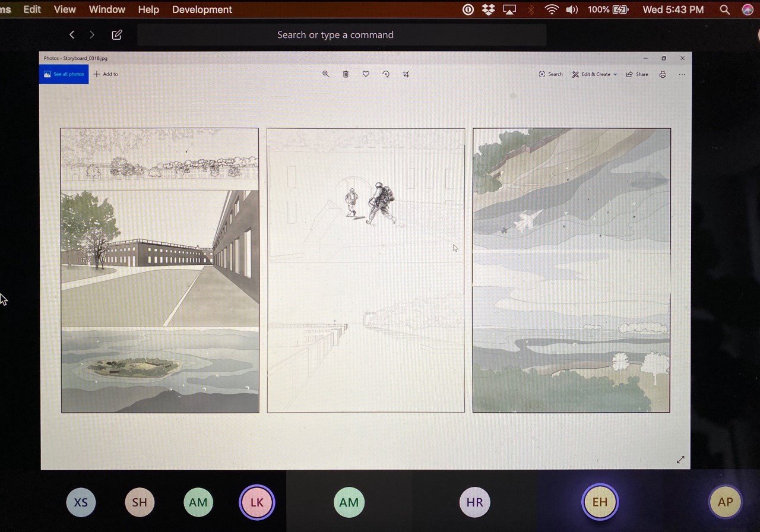
Task: Open the Window menu
Action: click(107, 9)
